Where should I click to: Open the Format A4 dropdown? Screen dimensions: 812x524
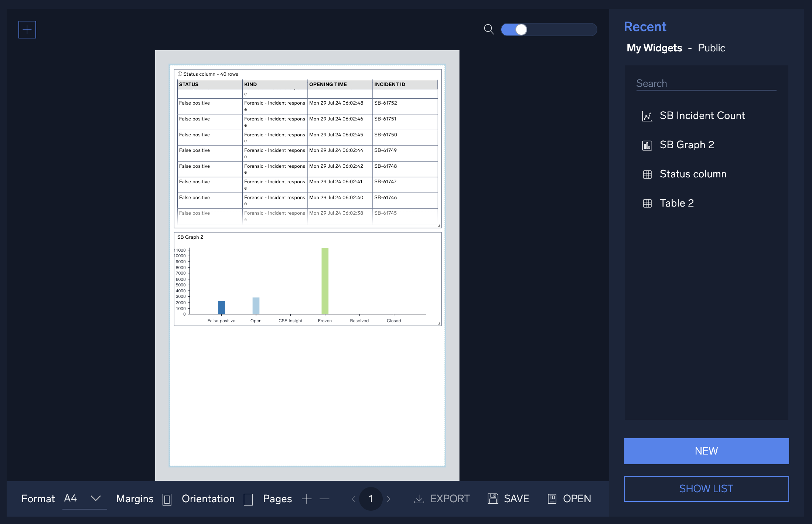pos(84,499)
